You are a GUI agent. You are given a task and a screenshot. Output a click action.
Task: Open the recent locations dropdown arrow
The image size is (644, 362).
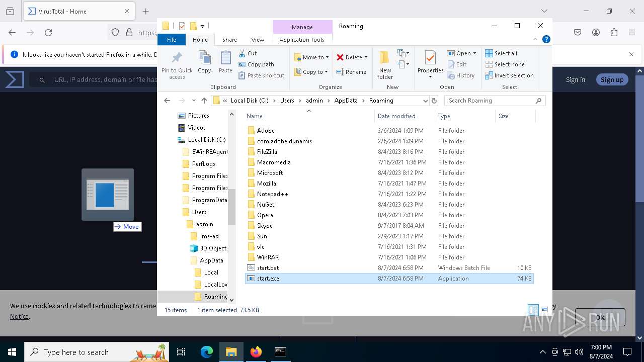point(194,101)
